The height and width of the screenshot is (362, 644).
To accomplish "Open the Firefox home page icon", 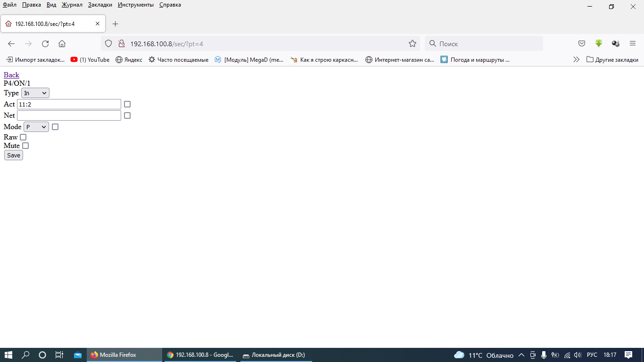I will [x=62, y=44].
